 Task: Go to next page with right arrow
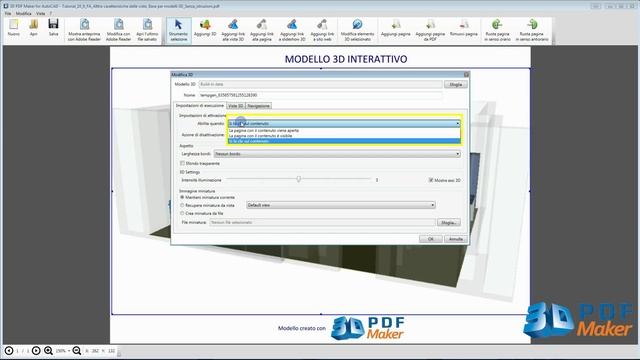pyautogui.click(x=36, y=351)
